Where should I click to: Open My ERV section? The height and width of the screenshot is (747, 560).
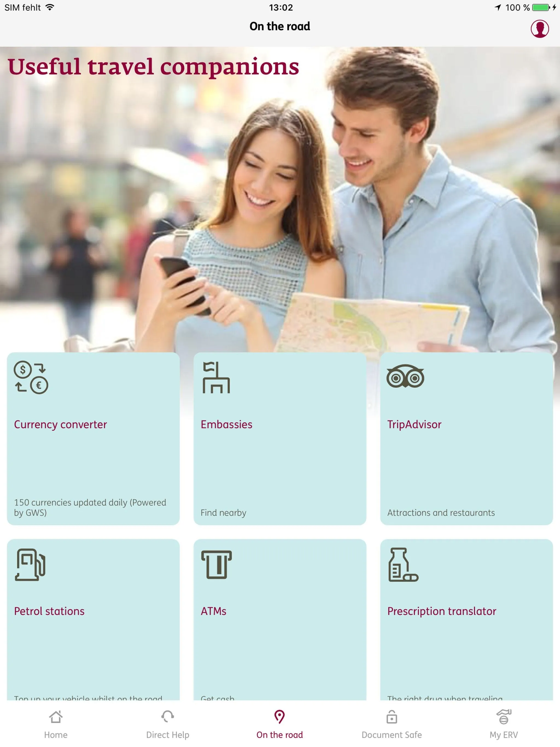pos(504,725)
